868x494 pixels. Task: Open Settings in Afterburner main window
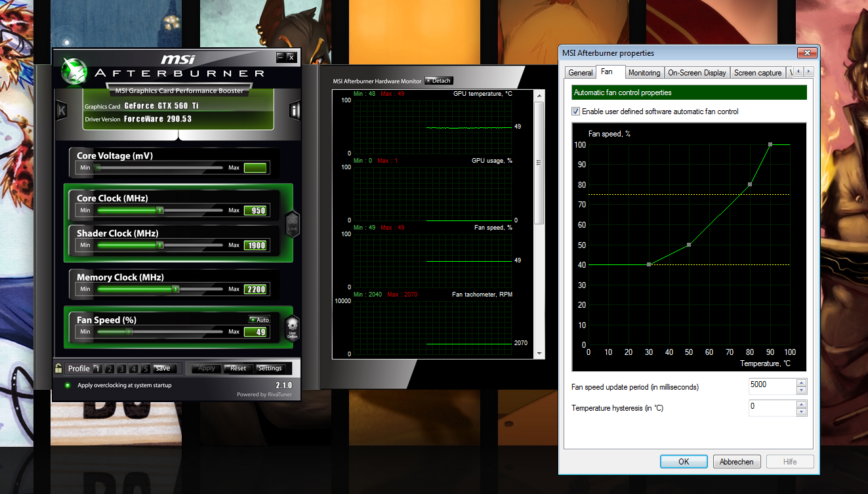(x=270, y=369)
